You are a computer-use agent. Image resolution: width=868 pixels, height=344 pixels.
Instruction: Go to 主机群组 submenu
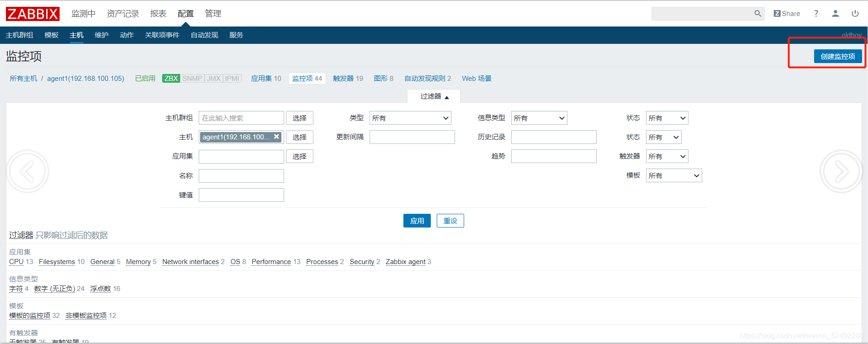(x=20, y=35)
